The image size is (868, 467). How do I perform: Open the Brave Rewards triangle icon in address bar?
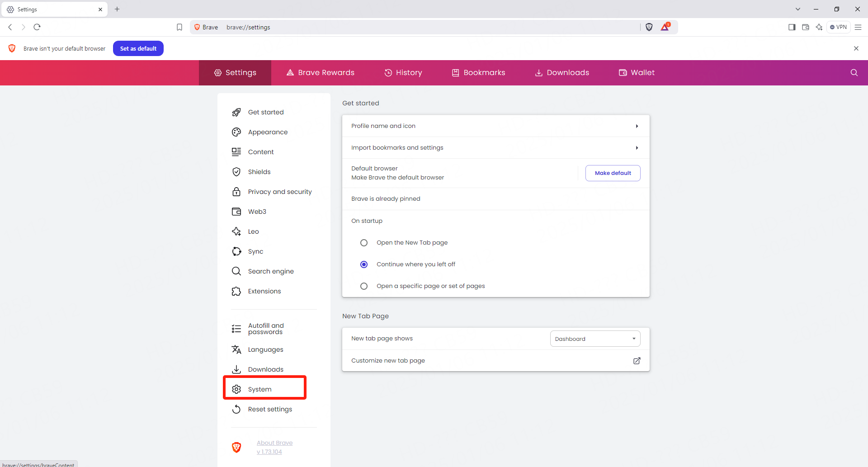point(665,27)
